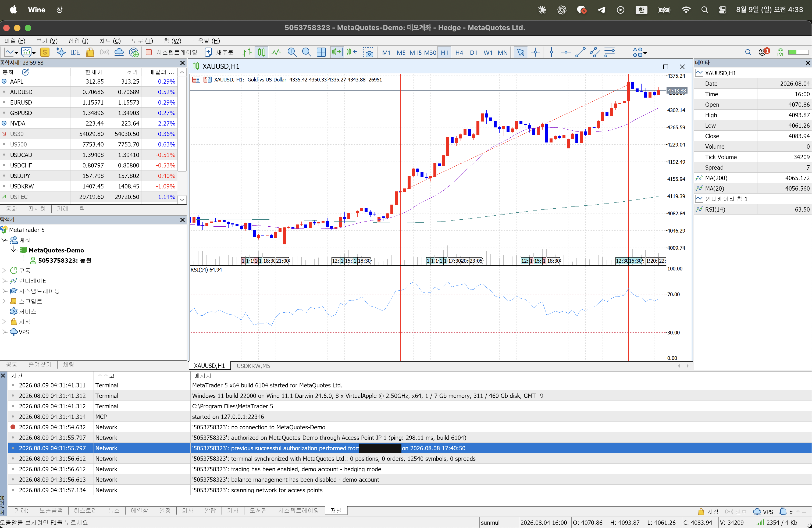Select the H4 timeframe
The image size is (812, 528).
[459, 52]
